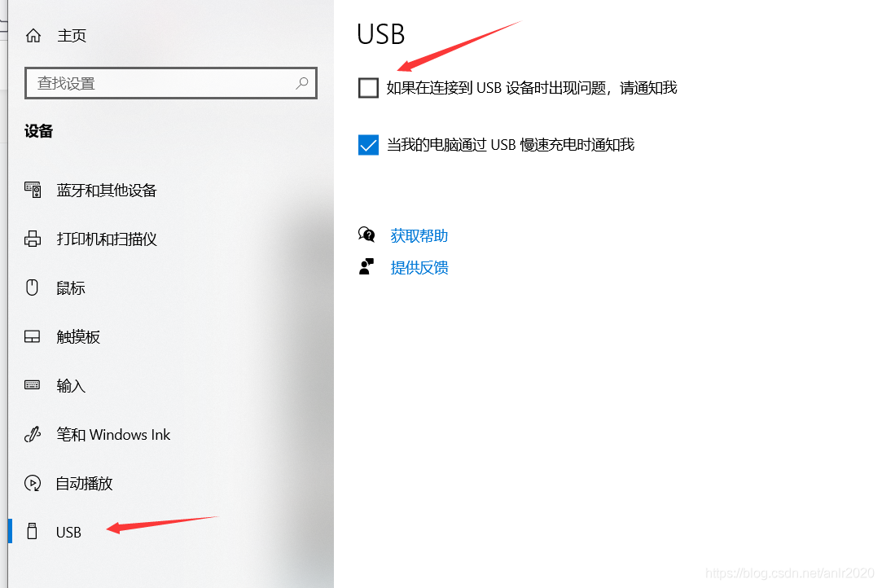Open the 获取帮助 link
The width and height of the screenshot is (882, 588).
419,235
